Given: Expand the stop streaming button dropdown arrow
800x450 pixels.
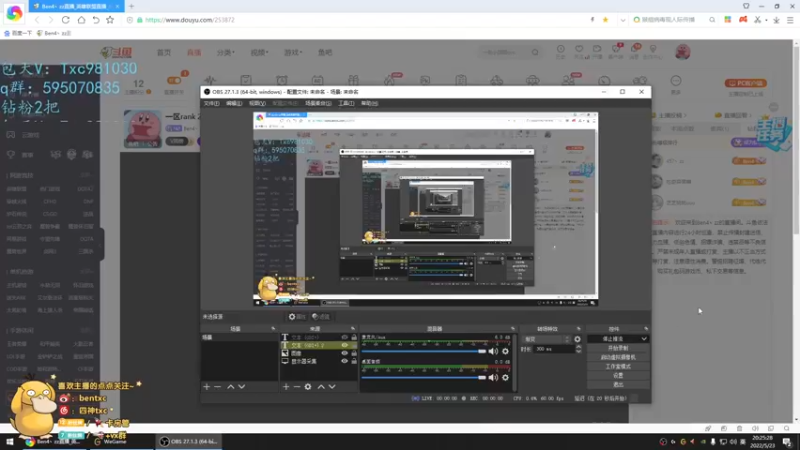Looking at the screenshot, I should [x=644, y=339].
